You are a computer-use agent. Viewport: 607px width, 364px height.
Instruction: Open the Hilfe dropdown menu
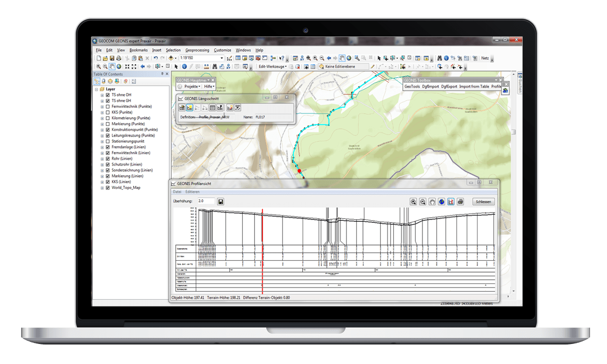tap(209, 87)
